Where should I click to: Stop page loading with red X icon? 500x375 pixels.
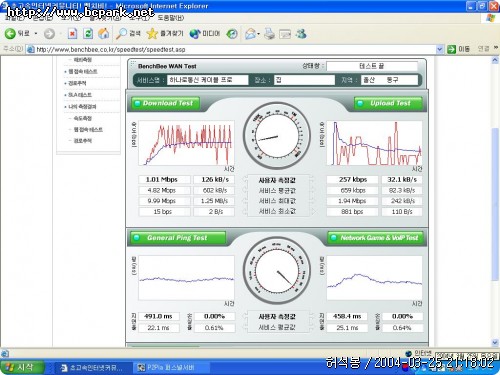click(x=72, y=34)
